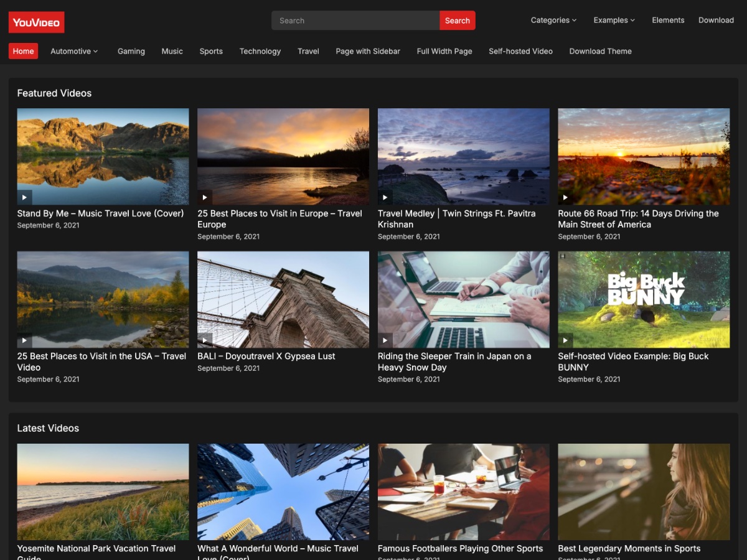Viewport: 747px width, 560px height.
Task: Switch to the Gaming section
Action: tap(131, 51)
